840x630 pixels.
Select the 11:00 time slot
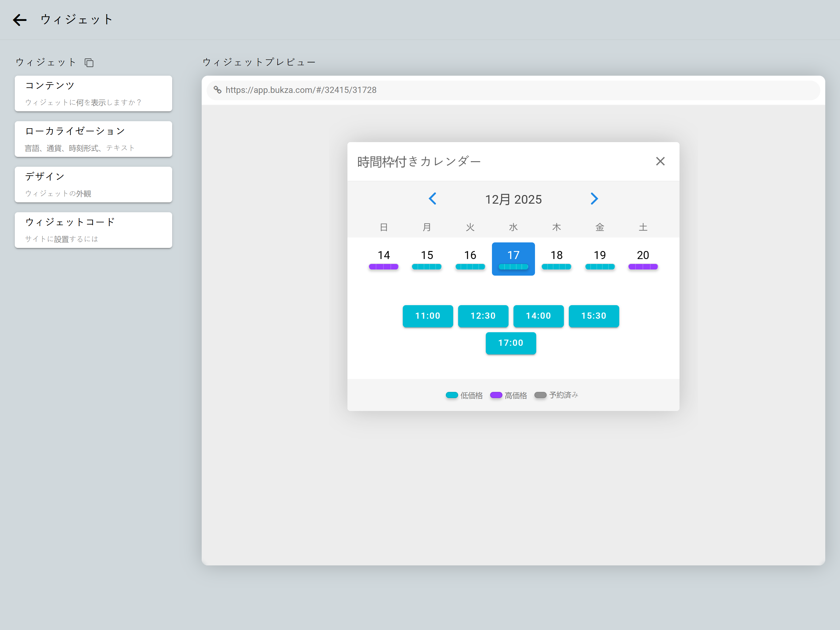click(x=428, y=316)
